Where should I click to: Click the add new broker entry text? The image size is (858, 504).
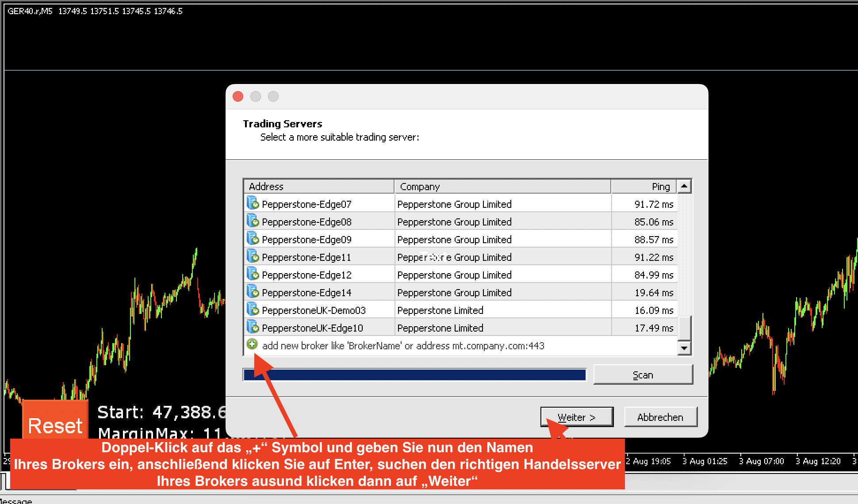point(403,346)
